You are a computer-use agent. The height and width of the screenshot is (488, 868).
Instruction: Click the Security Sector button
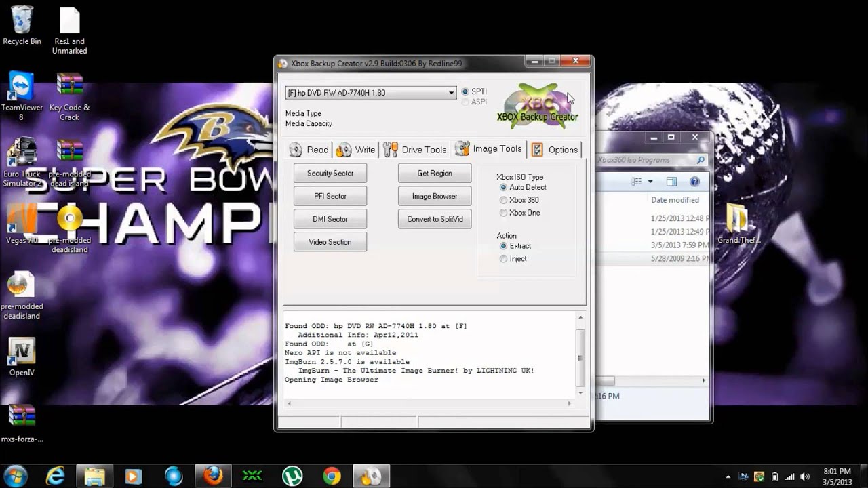[x=330, y=173]
